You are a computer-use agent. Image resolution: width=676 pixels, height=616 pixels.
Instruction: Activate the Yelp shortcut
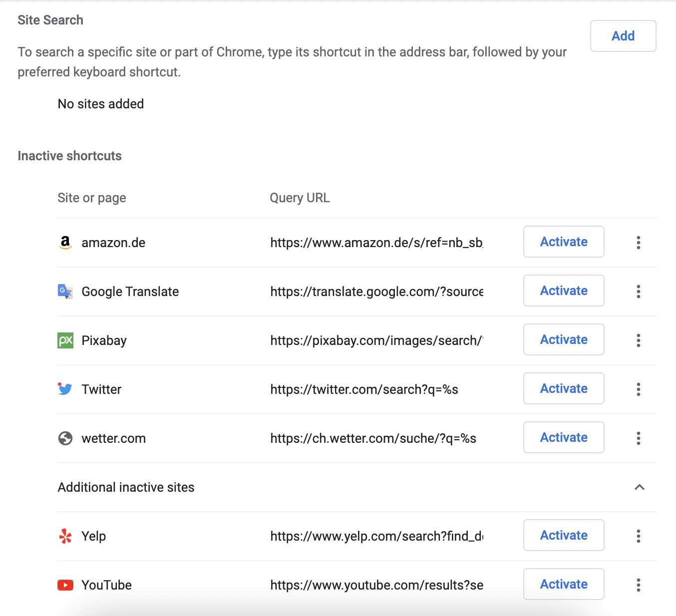tap(564, 535)
